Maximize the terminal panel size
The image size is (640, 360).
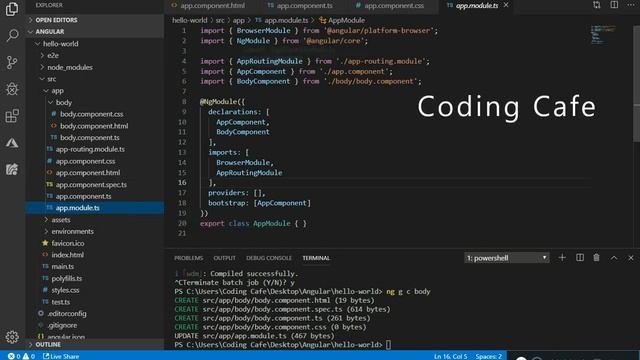(x=614, y=258)
